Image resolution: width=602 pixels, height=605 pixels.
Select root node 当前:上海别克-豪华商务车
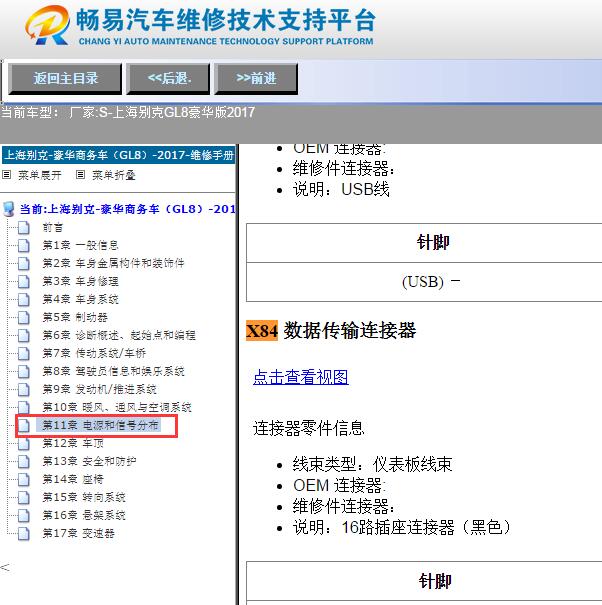tap(127, 209)
